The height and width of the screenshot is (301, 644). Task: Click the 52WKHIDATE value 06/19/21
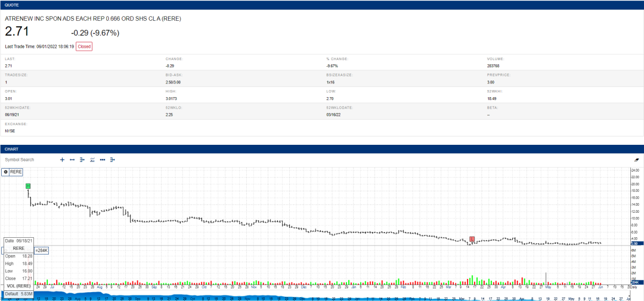click(11, 114)
